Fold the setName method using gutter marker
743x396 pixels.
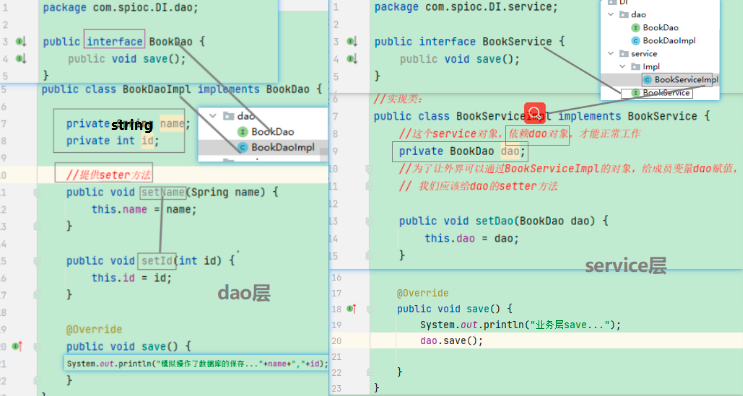(x=37, y=192)
